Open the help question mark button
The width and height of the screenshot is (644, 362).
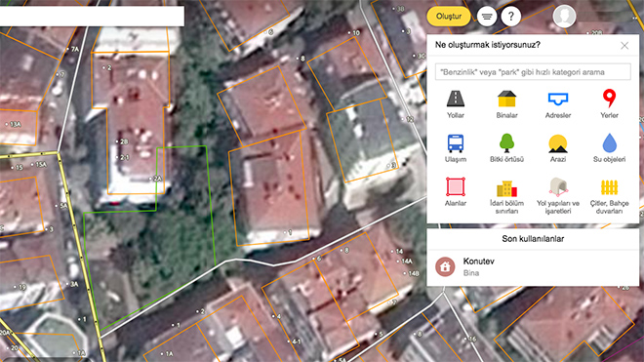(x=511, y=17)
